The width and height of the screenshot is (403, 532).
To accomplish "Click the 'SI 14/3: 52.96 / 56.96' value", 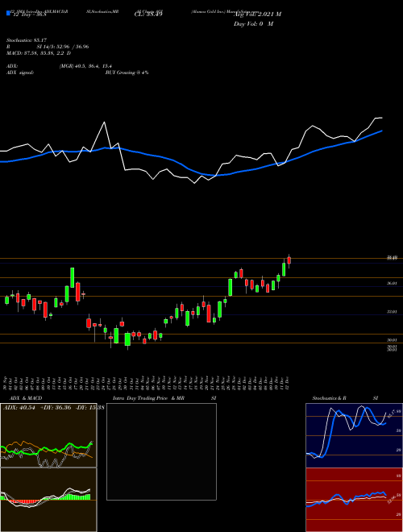I will point(63,47).
